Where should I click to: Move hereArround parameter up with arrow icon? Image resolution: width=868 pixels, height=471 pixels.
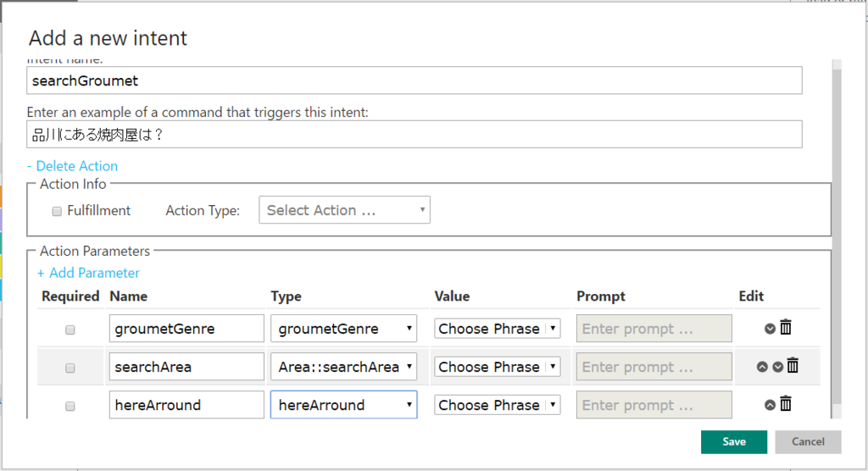tap(771, 405)
